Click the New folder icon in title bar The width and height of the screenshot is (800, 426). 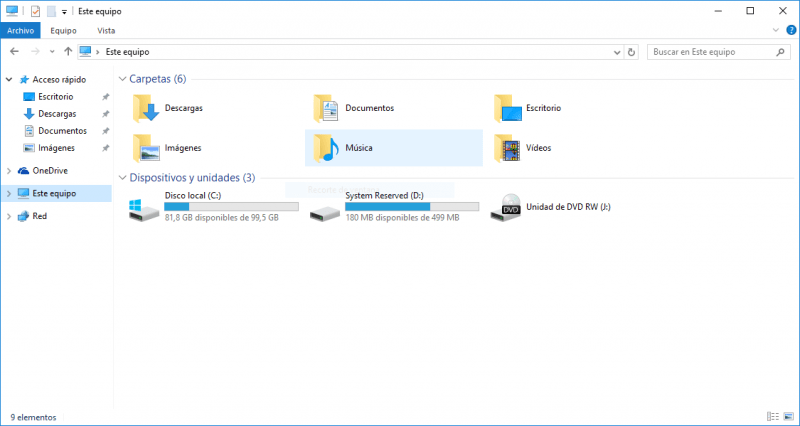pos(51,11)
